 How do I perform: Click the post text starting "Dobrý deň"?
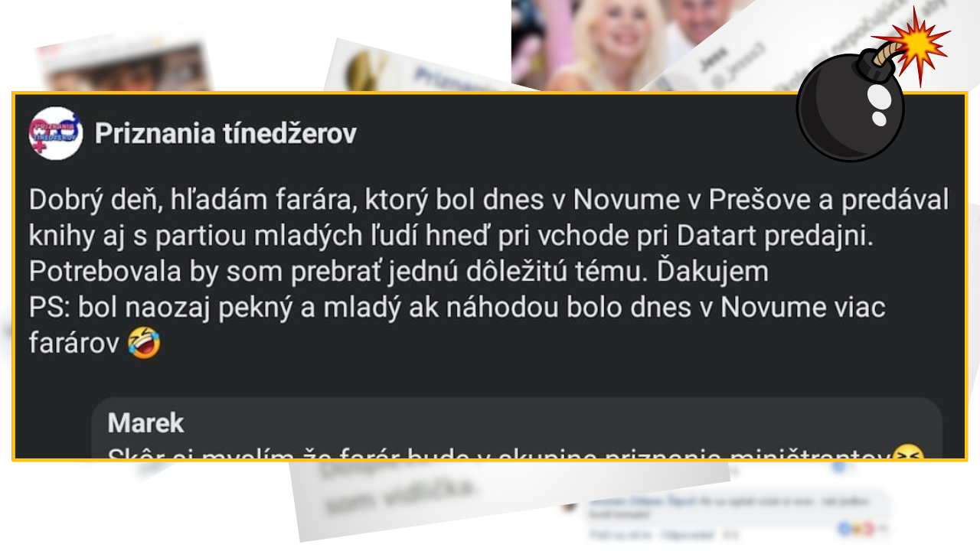coord(488,272)
